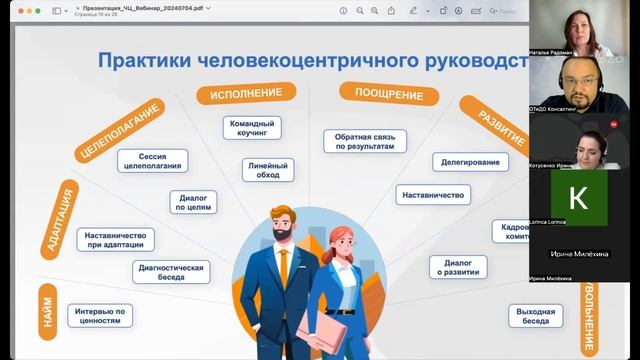The width and height of the screenshot is (640, 360).
Task: Select Катусенко Ирина video tile
Action: (579, 141)
